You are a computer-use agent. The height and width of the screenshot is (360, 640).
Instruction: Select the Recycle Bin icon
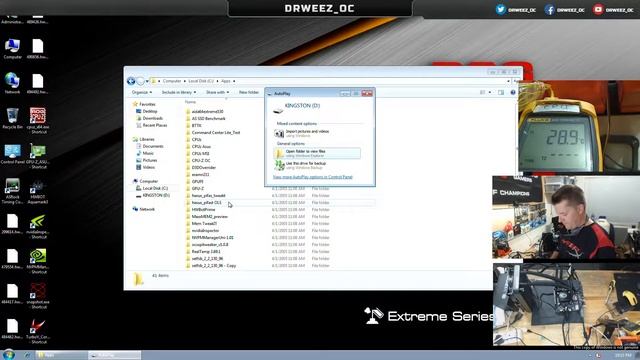(x=12, y=118)
